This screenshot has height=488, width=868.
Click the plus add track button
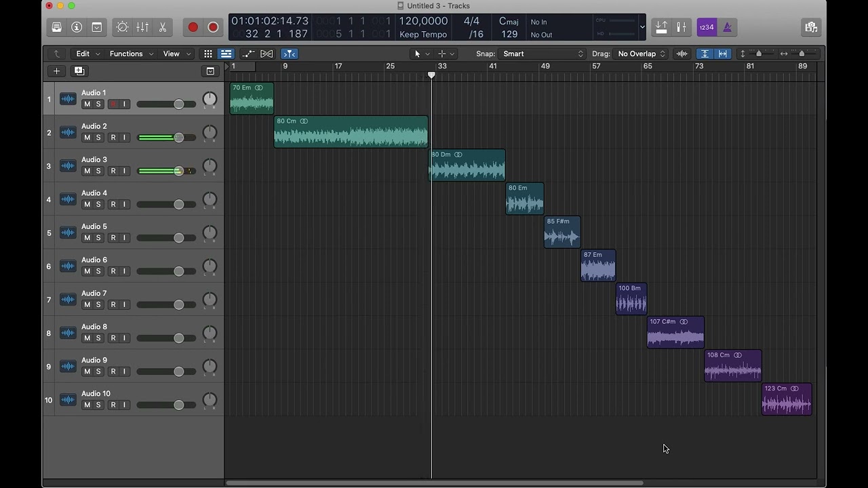[x=56, y=70]
